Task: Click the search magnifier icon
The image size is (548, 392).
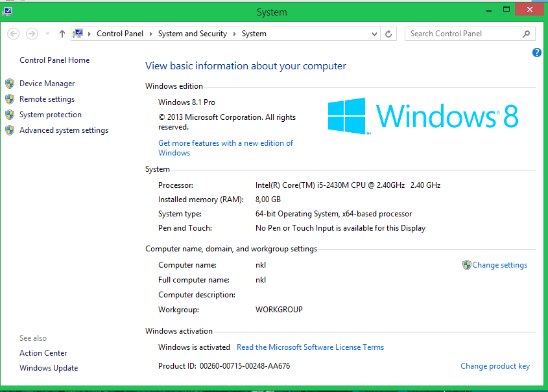Action: tap(527, 34)
